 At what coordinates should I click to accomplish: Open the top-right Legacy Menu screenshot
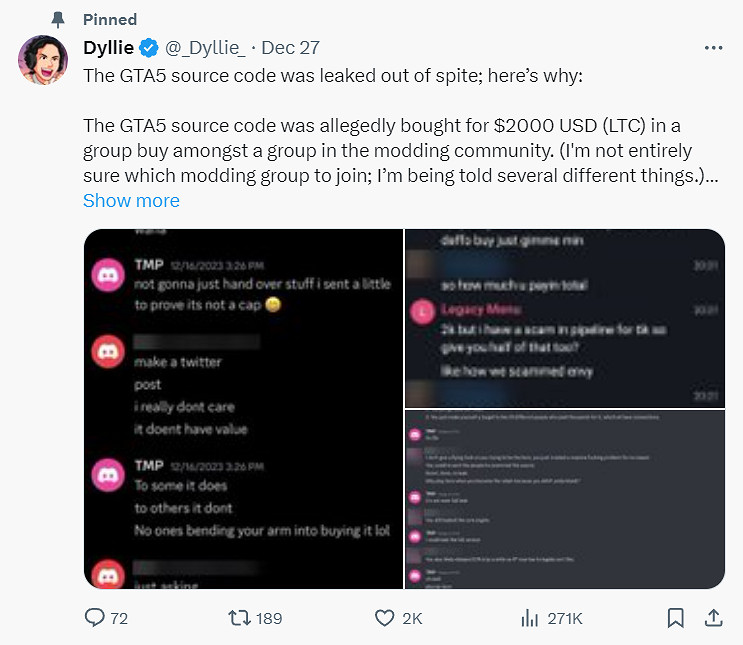click(x=564, y=317)
